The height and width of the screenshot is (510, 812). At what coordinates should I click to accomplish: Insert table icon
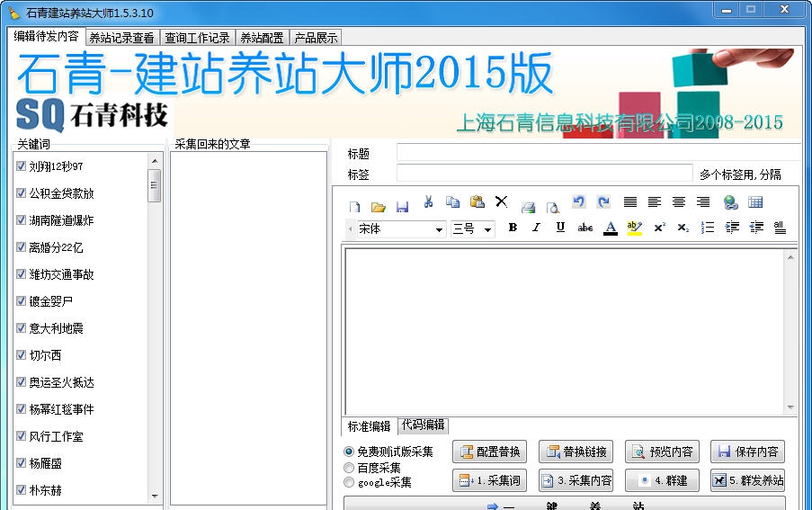pos(755,201)
